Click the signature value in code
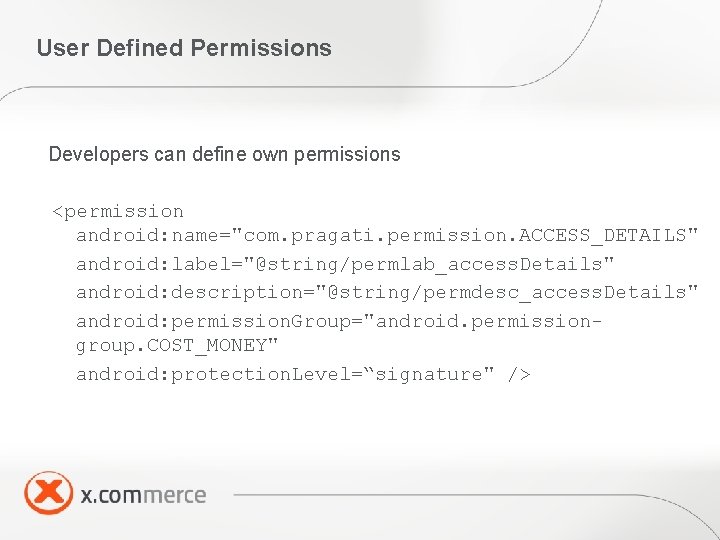 click(429, 375)
